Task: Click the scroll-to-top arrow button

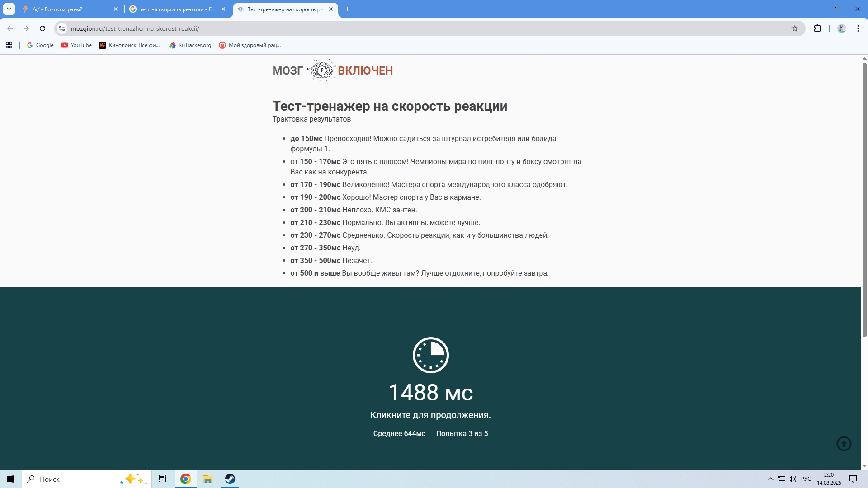Action: coord(844,444)
